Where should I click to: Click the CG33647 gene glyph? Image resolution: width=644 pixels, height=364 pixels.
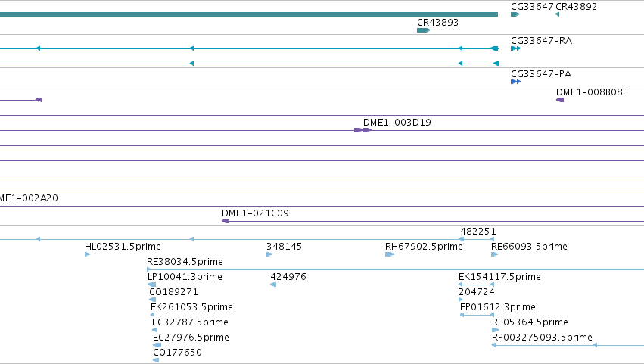tap(515, 14)
